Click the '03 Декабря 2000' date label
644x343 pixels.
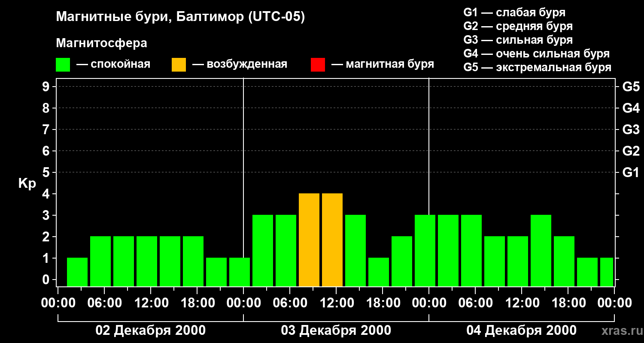pyautogui.click(x=336, y=331)
